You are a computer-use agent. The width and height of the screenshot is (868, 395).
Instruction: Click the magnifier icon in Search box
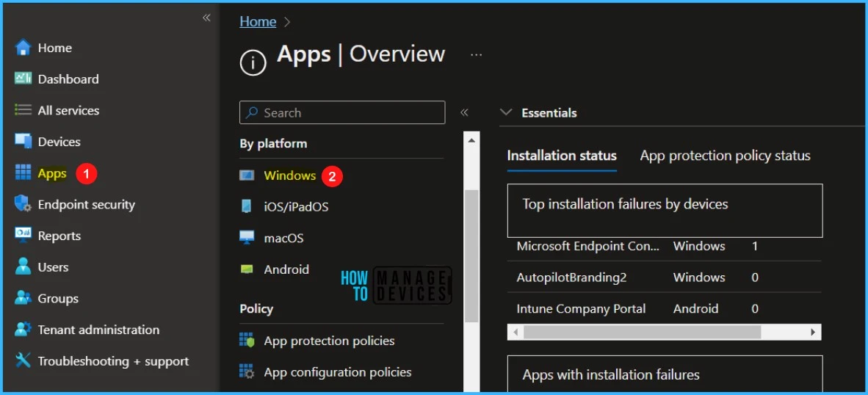251,112
